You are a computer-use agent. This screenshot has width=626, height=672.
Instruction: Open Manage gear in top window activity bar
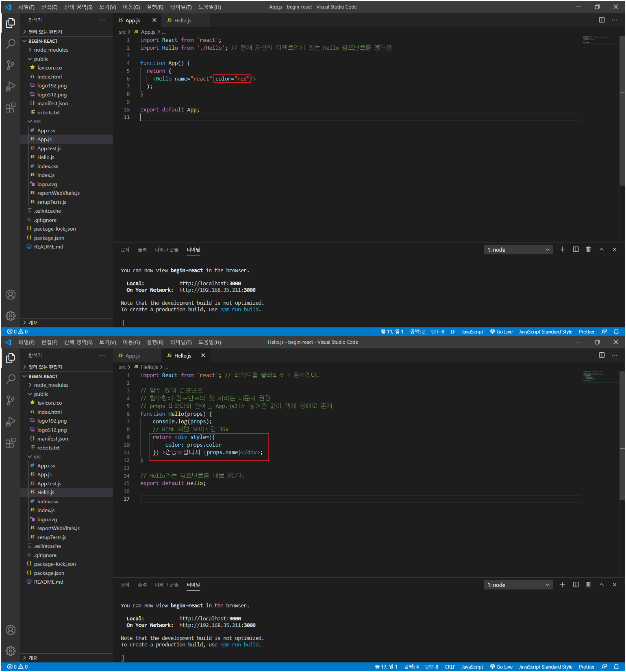11,316
